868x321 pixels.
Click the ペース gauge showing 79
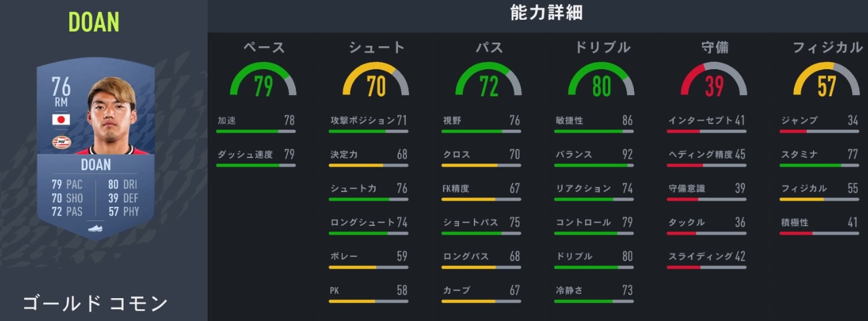click(x=263, y=80)
